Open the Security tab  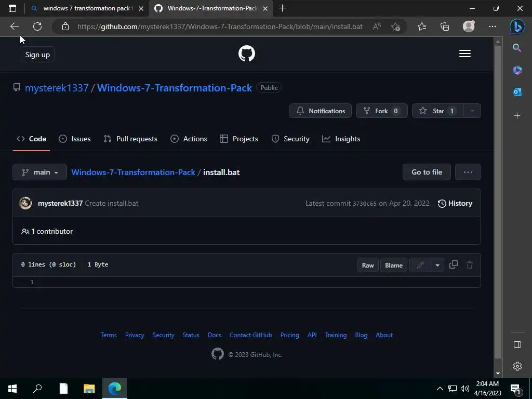[290, 139]
